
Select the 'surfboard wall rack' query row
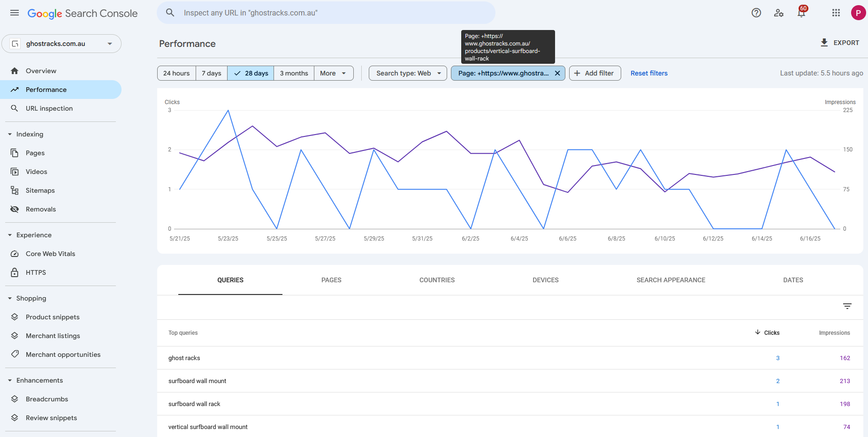[x=510, y=404]
